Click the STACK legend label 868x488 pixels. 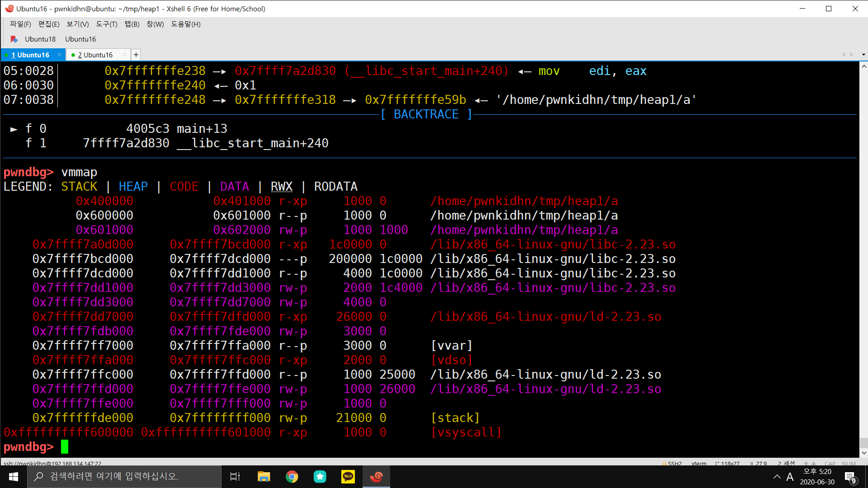pyautogui.click(x=79, y=187)
